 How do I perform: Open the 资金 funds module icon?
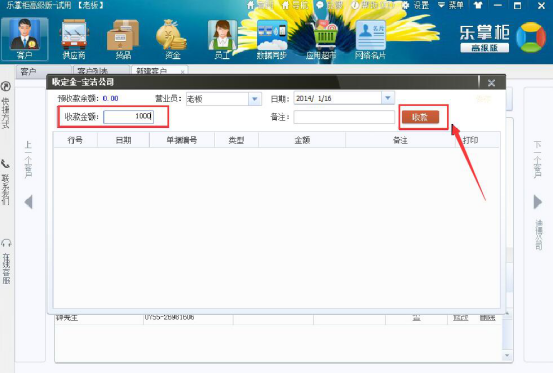point(172,39)
